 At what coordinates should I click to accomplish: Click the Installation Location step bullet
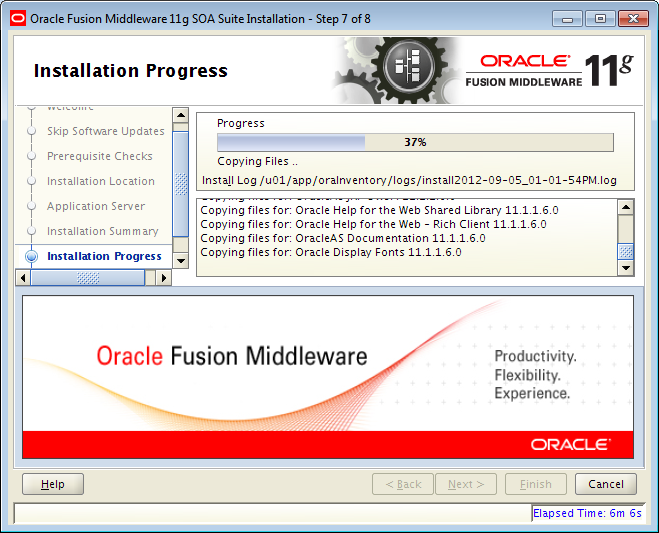click(x=32, y=181)
